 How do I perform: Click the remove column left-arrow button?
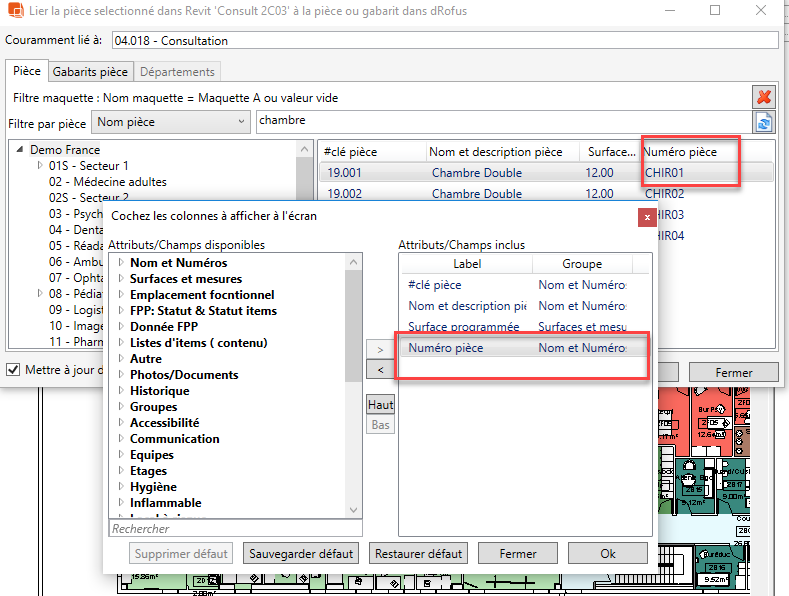(380, 370)
